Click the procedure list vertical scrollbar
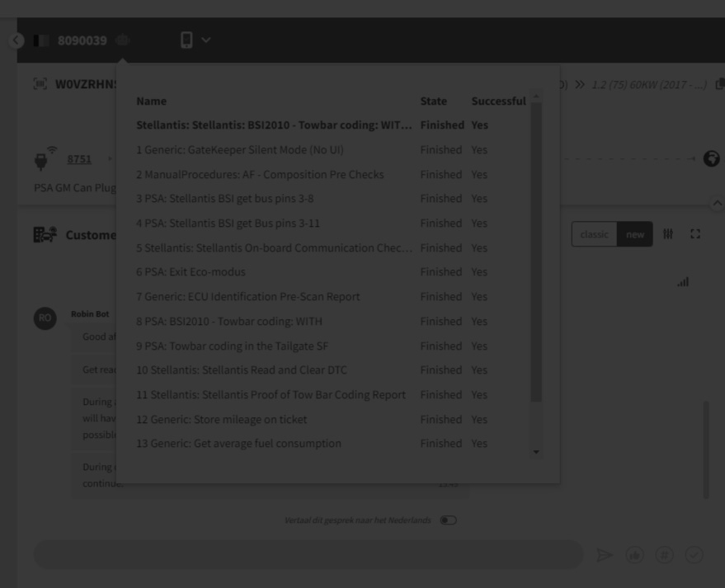This screenshot has height=588, width=725. click(536, 247)
